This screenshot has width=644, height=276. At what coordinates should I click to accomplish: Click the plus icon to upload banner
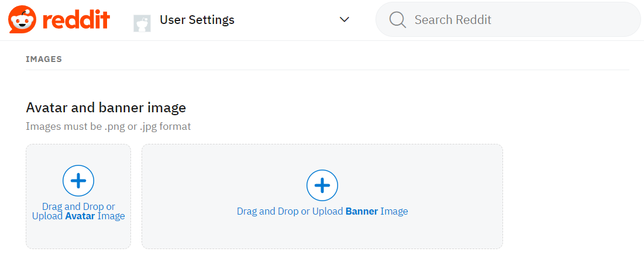322,186
